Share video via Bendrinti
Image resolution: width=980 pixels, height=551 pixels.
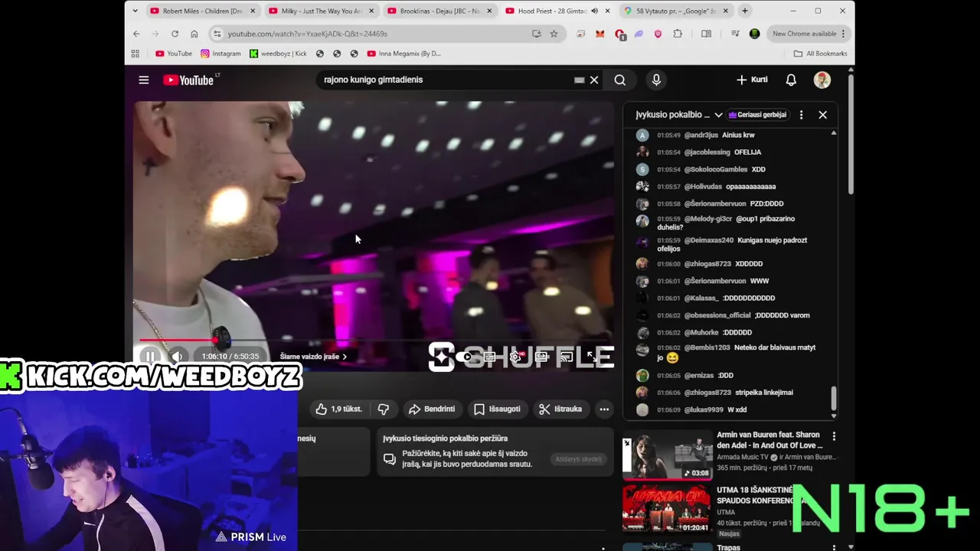click(432, 409)
